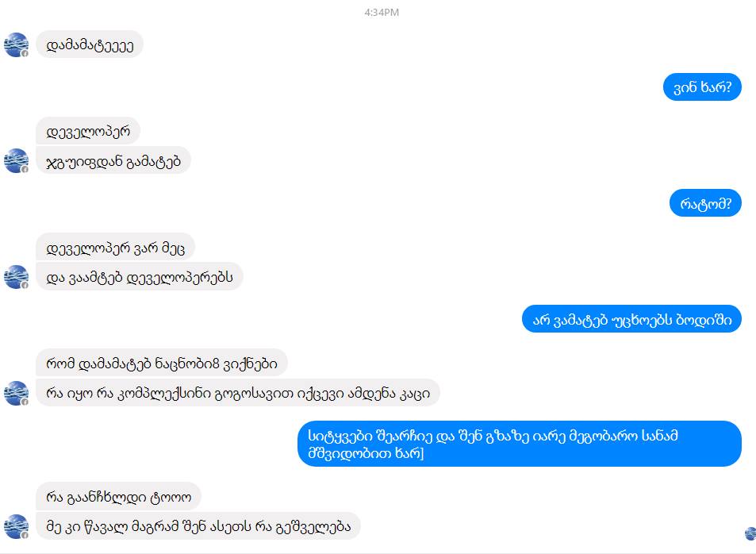Viewport: 756px width, 554px height.
Task: Click the blue 'არ ვამატებ უცხოებს ბოდიში' message
Action: 631,319
